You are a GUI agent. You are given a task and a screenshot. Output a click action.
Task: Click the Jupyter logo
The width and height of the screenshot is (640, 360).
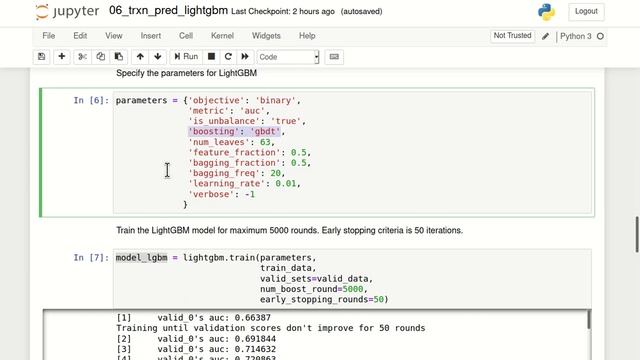click(67, 11)
